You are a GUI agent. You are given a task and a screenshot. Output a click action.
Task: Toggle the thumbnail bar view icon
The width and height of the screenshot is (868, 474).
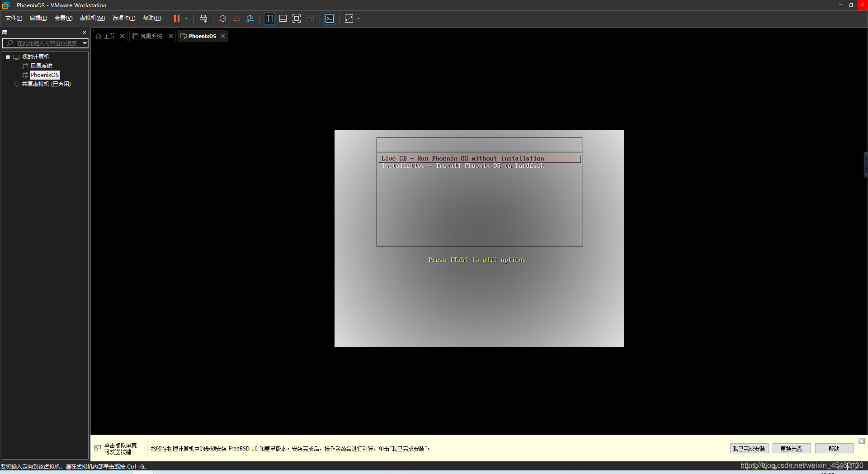point(283,19)
